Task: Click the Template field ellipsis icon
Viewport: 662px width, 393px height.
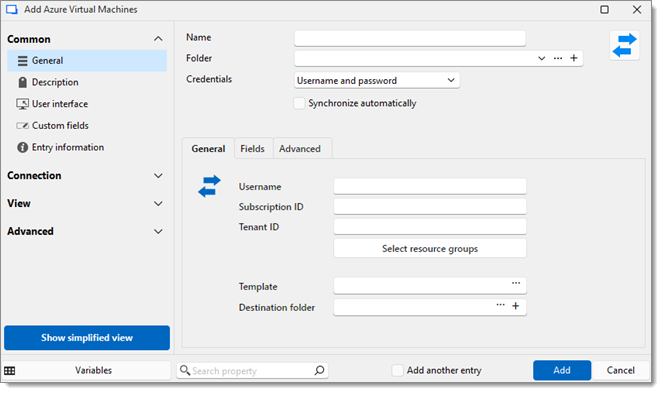Action: (x=516, y=283)
